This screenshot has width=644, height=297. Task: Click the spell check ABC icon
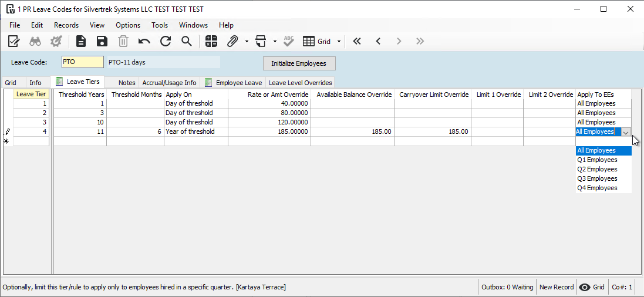tap(289, 41)
